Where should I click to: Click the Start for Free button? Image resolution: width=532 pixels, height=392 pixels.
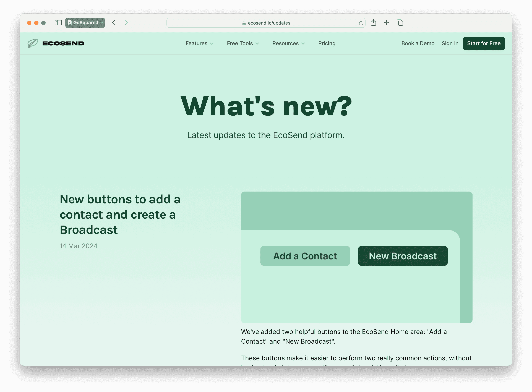pos(484,43)
